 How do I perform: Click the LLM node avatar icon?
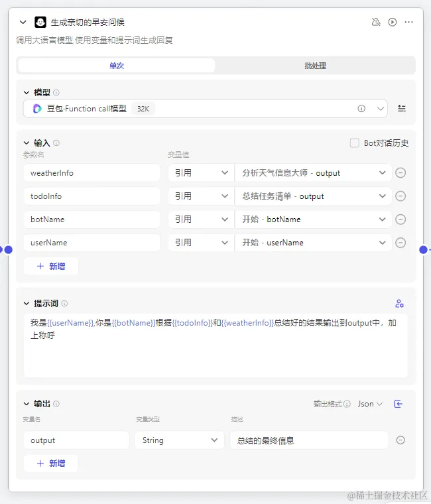point(40,22)
